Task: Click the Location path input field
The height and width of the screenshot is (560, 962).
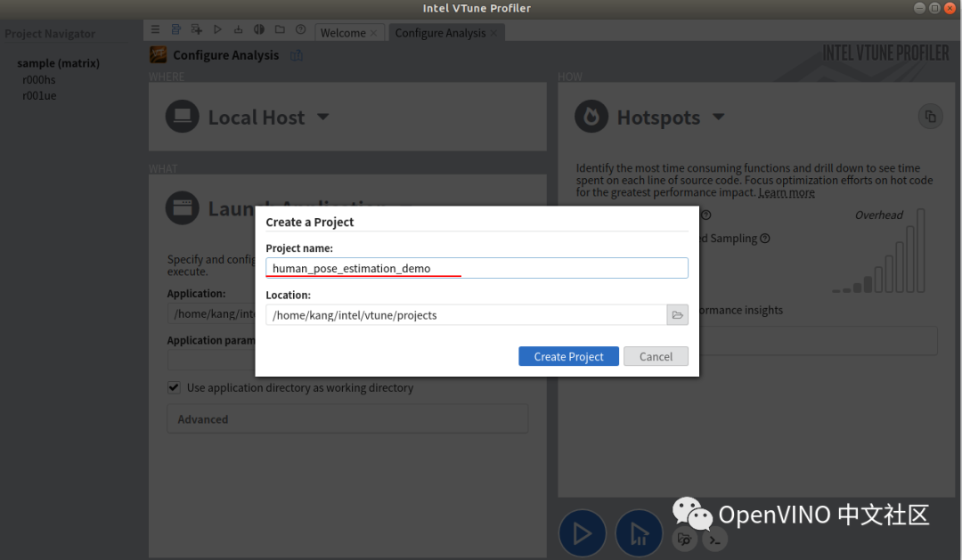Action: 466,314
